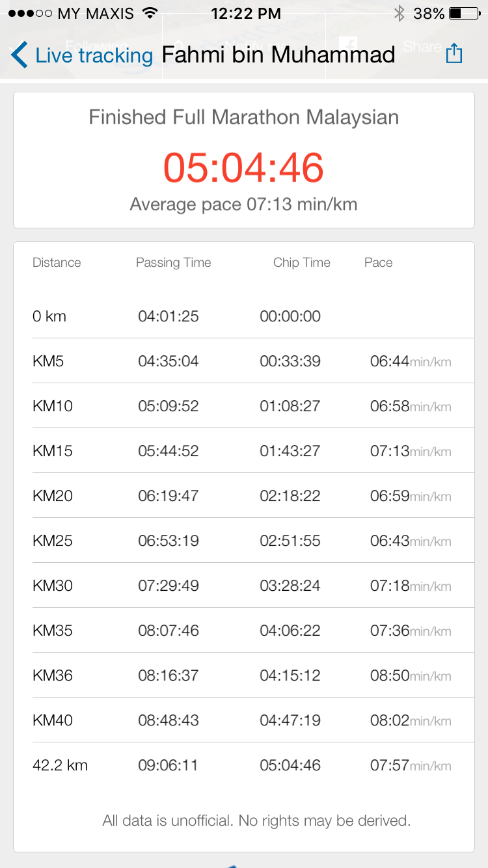
Task: Select the KM36 split row
Action: [x=243, y=675]
